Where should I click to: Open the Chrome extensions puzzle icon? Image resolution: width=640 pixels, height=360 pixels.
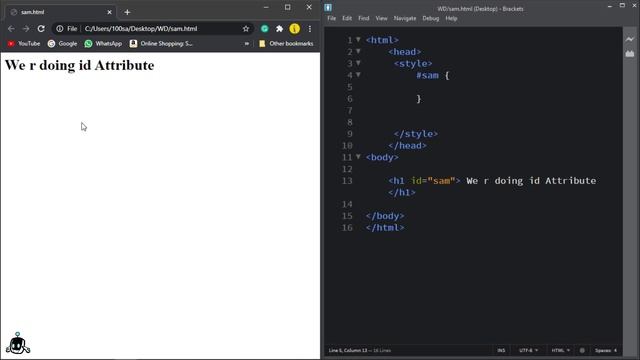(x=280, y=29)
